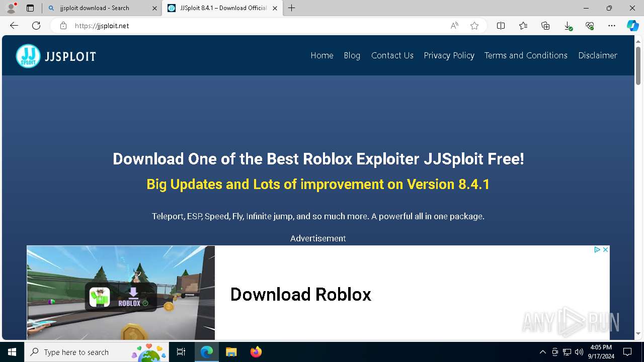
Task: Open the network status icon
Action: point(567,352)
